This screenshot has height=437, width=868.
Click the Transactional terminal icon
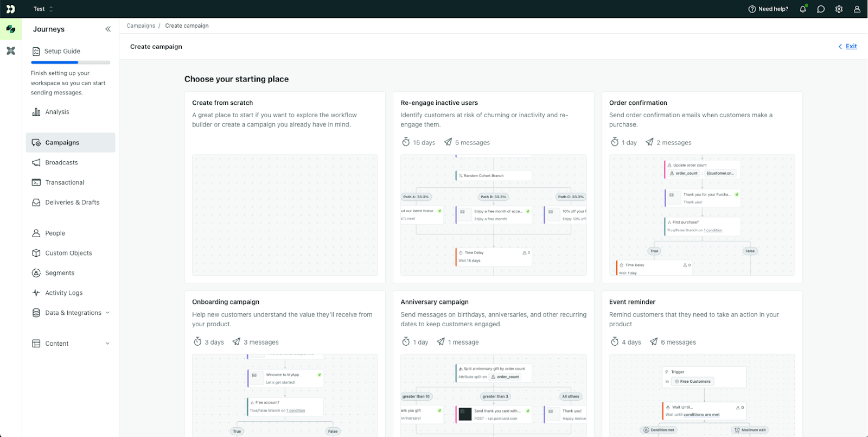tap(36, 182)
